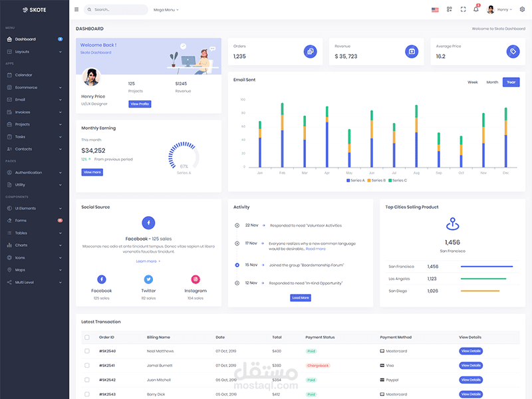Viewport: 532px width, 399px height.
Task: Check the select-all checkbox in Latest Transaction
Action: [87, 337]
